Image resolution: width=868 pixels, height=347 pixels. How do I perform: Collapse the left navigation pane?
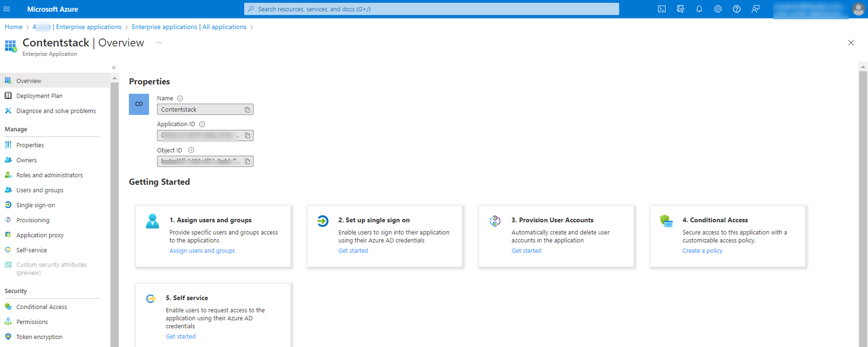(114, 67)
